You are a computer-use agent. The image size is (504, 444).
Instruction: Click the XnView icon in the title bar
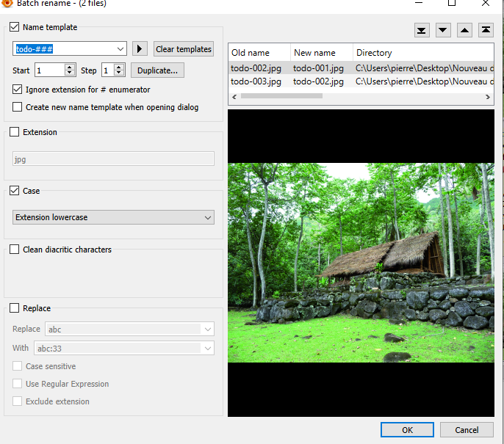(x=7, y=3)
